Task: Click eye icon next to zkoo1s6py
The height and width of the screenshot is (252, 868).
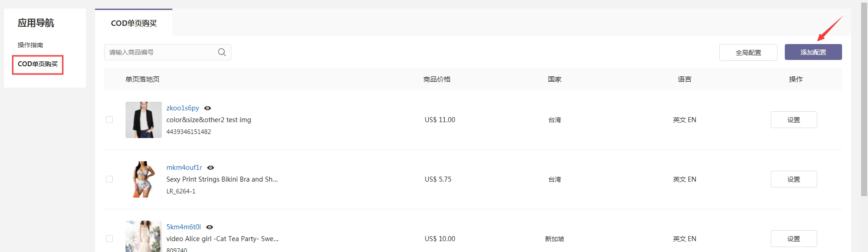Action: point(208,108)
